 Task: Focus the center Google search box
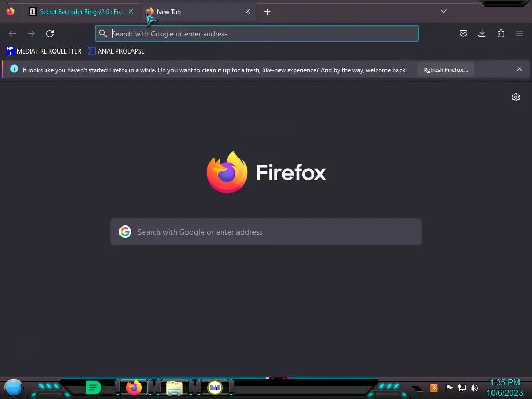266,232
